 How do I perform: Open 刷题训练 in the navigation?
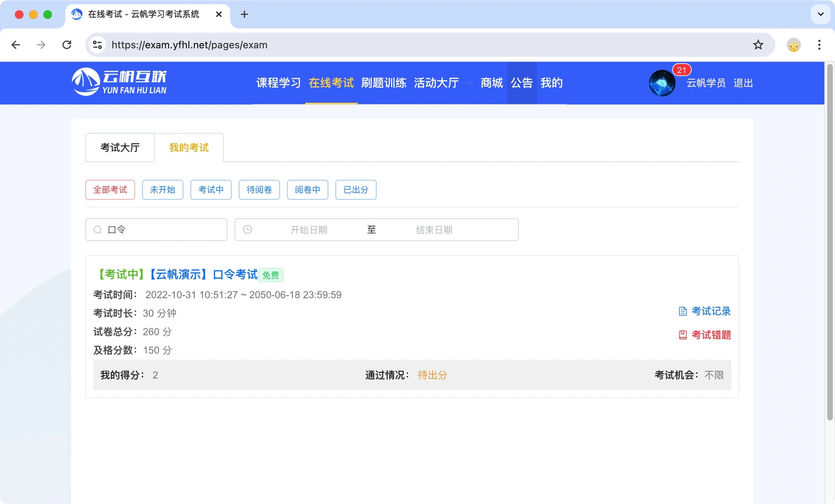click(384, 83)
